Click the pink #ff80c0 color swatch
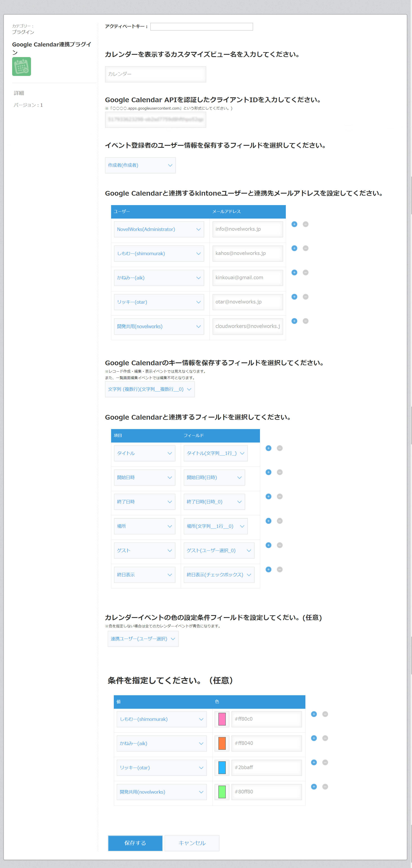This screenshot has height=868, width=412. pyautogui.click(x=222, y=719)
